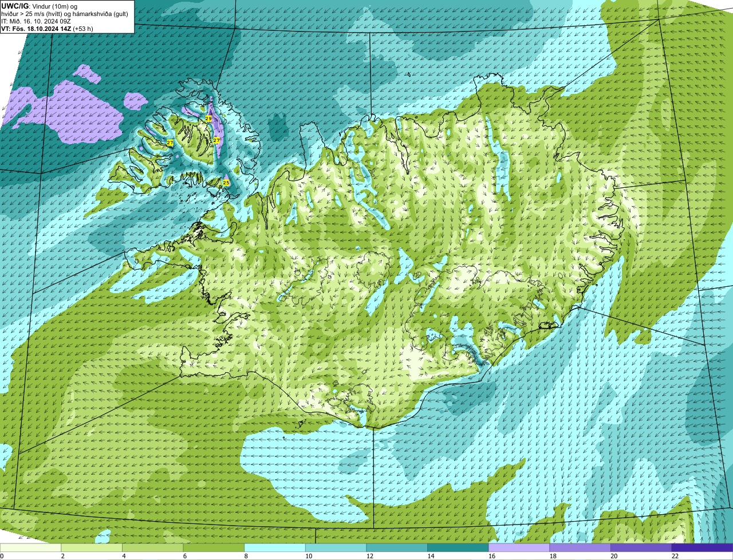
Task: Click the 'UWC/IG: Vindur (10m) og' title line
Action: tap(40, 6)
